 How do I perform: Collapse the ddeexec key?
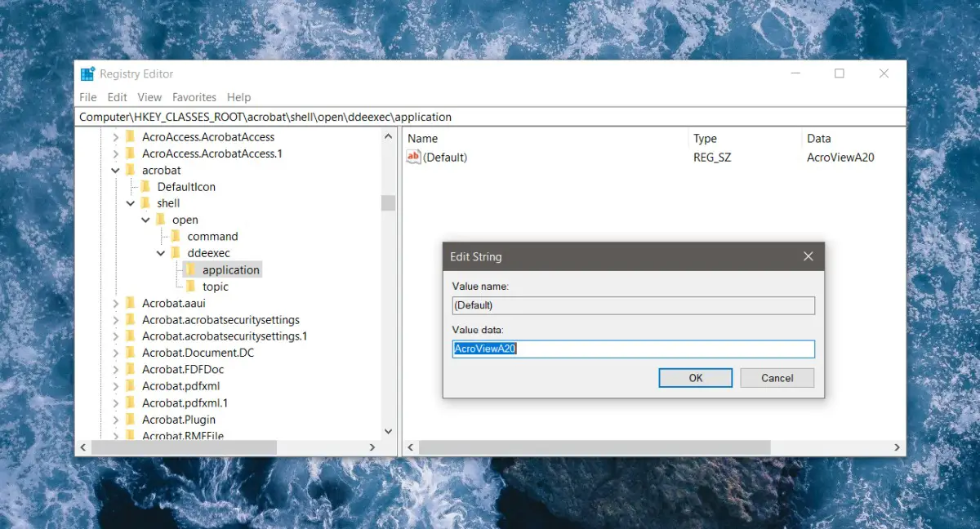coord(161,253)
